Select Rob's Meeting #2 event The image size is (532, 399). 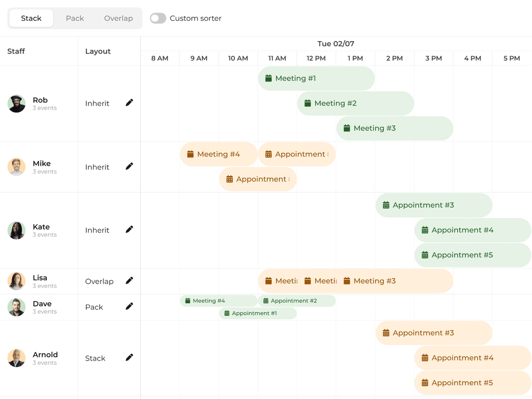click(355, 103)
